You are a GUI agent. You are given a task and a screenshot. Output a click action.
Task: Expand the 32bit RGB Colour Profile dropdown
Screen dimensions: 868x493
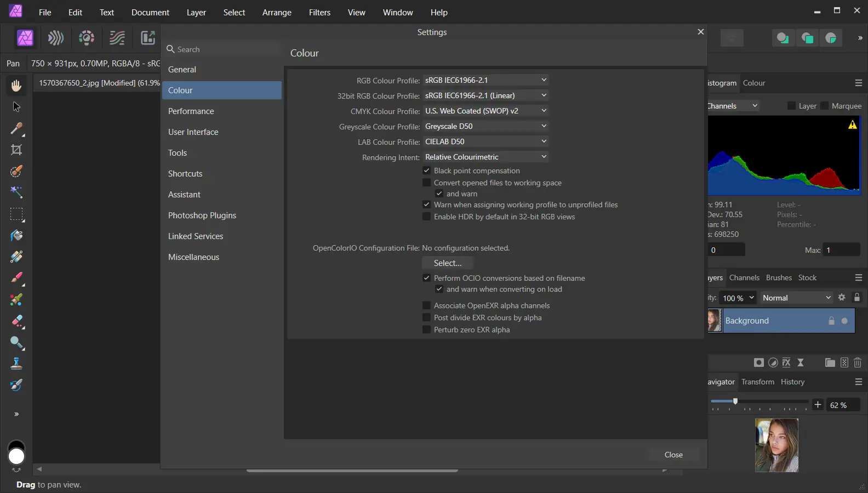[486, 95]
